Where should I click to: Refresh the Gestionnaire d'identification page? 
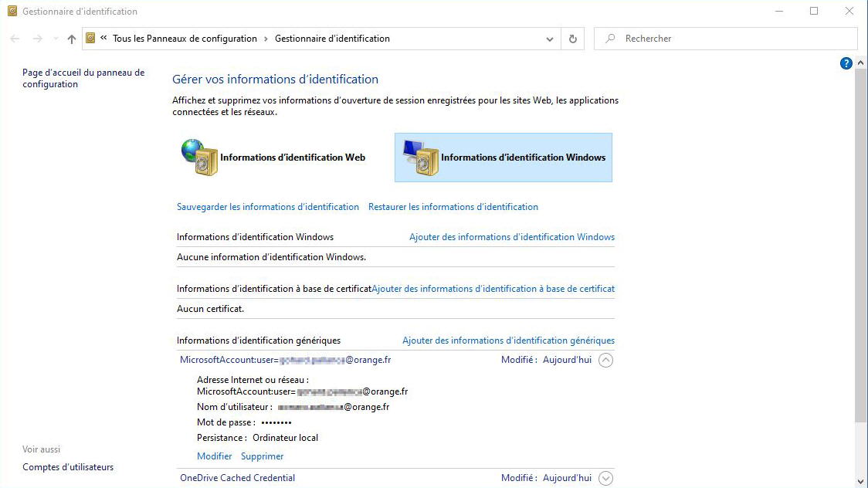573,39
